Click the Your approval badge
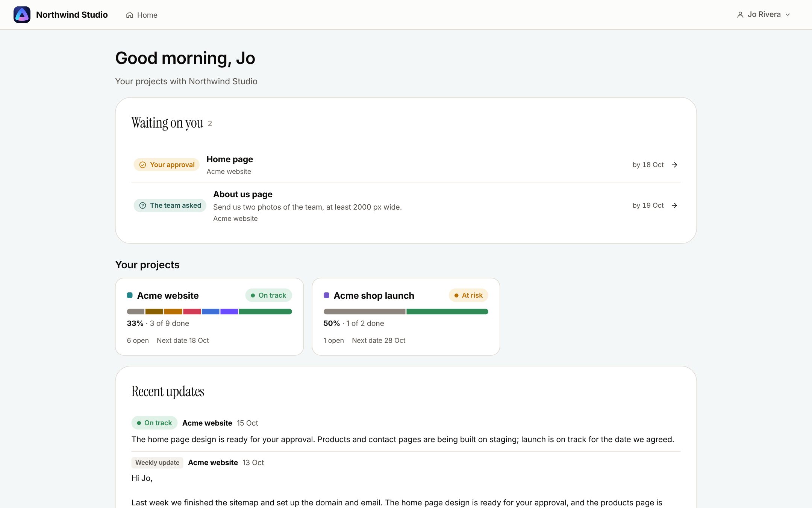The width and height of the screenshot is (812, 508). pyautogui.click(x=167, y=165)
